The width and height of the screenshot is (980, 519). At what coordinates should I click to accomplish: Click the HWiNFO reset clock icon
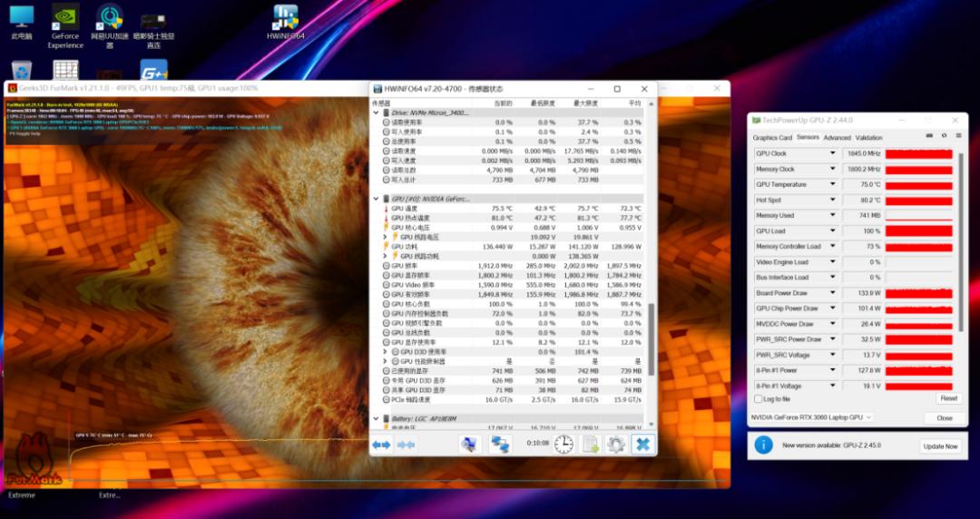tap(563, 444)
